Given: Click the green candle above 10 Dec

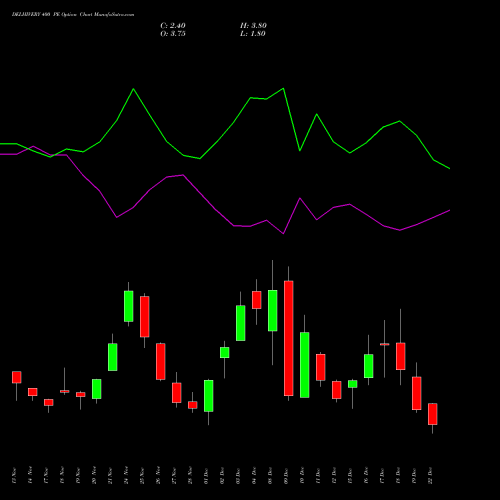Looking at the screenshot, I should tap(305, 365).
